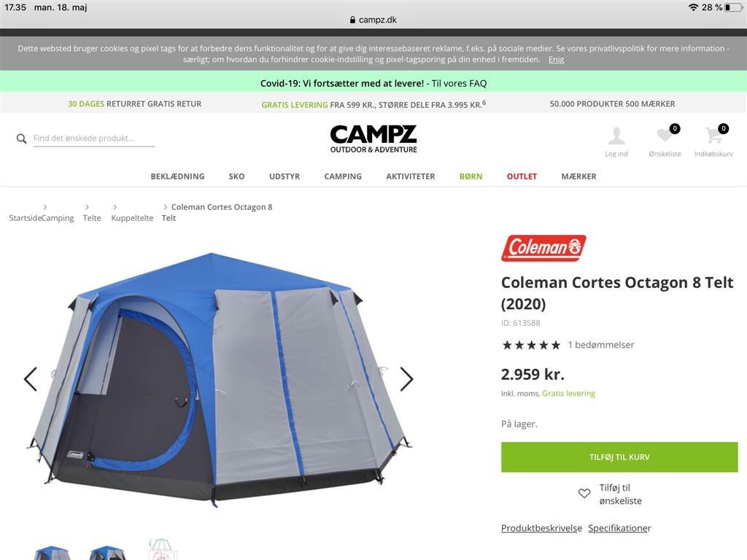Click the TILFØJ TIL KURV button

click(619, 457)
